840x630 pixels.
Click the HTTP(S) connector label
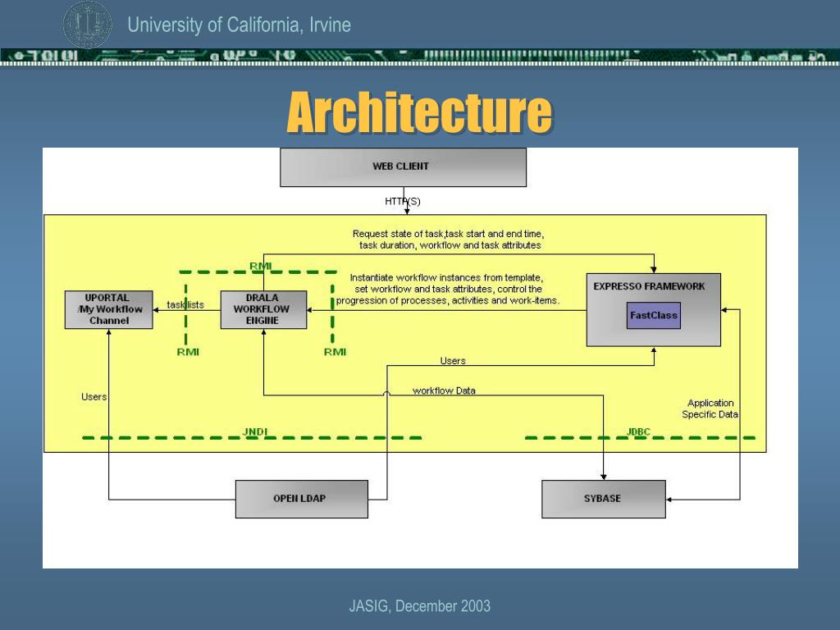(402, 202)
